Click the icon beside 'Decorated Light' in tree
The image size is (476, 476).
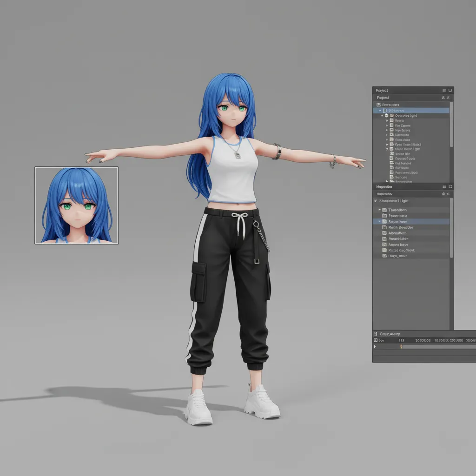[391, 115]
